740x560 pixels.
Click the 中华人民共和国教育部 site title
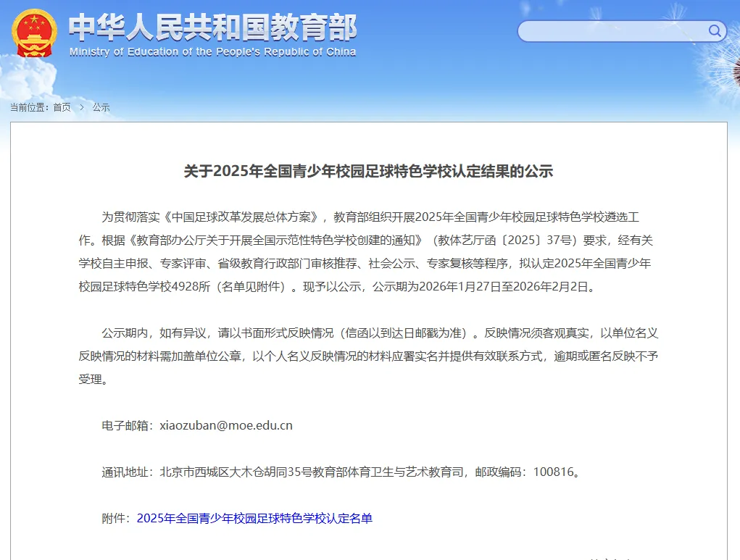coord(212,28)
